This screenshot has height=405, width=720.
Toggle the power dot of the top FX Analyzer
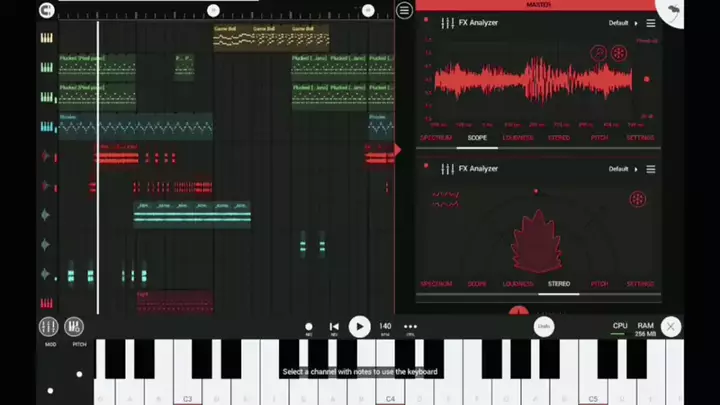pyautogui.click(x=427, y=22)
